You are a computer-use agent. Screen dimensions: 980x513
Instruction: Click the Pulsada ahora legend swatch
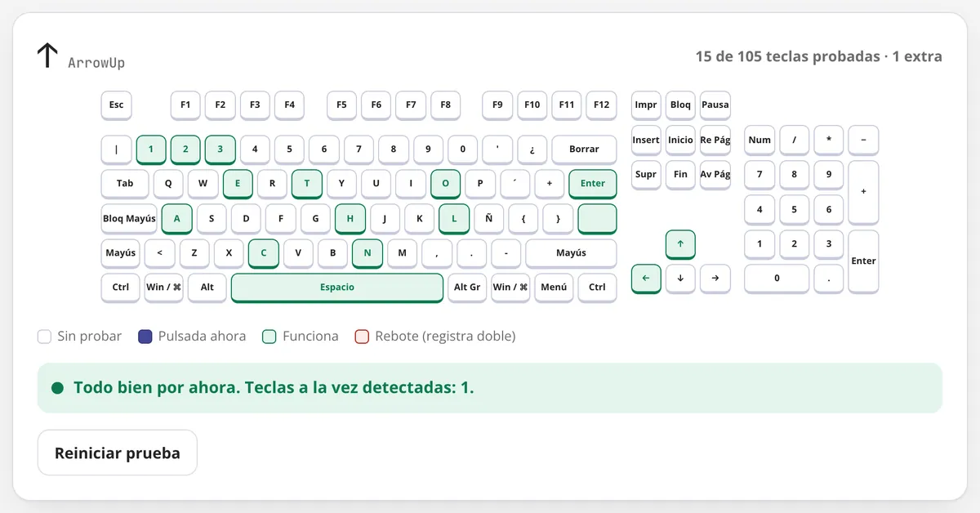click(x=145, y=337)
